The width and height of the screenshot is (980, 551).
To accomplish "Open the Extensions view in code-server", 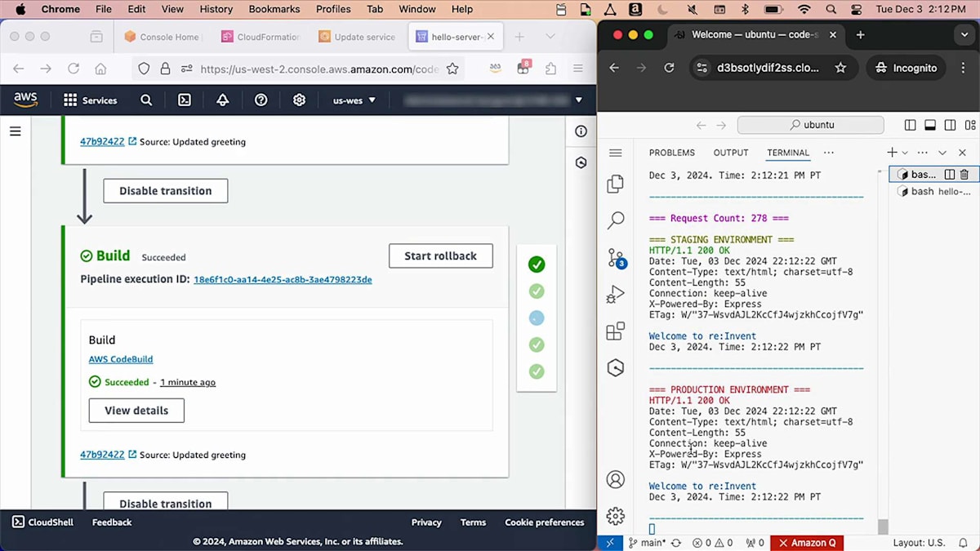I will tap(616, 331).
